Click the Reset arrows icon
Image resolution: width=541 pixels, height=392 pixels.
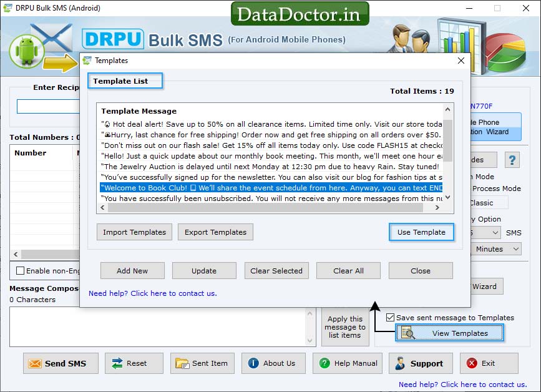117,363
